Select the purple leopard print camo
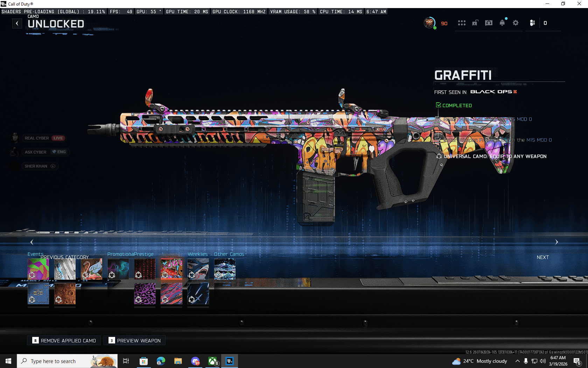Image resolution: width=588 pixels, height=368 pixels. [145, 294]
